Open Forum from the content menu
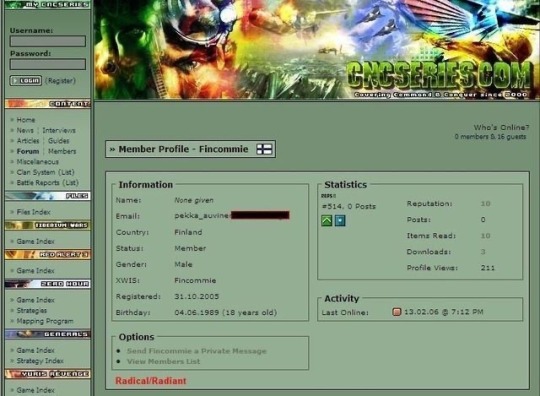This screenshot has height=396, width=540. click(28, 151)
